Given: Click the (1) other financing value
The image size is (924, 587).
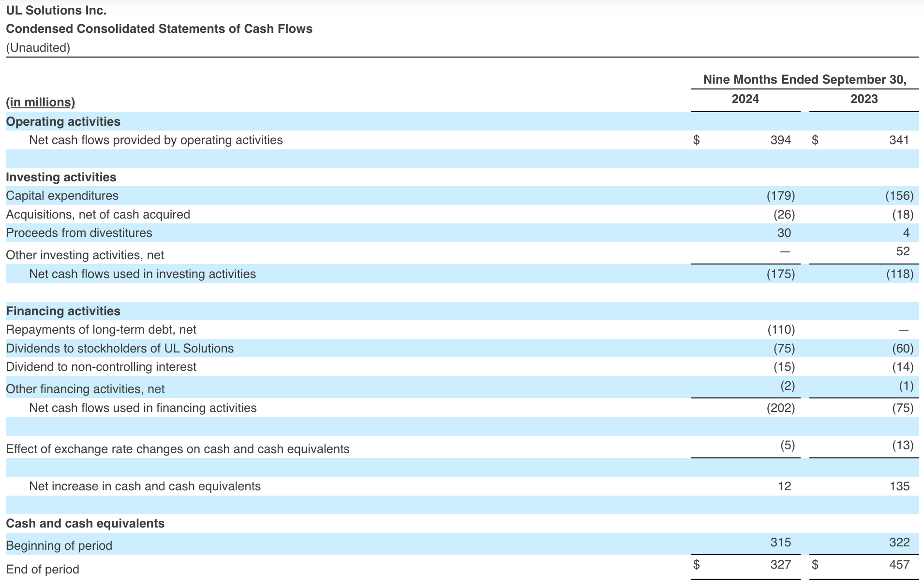Looking at the screenshot, I should (x=907, y=386).
